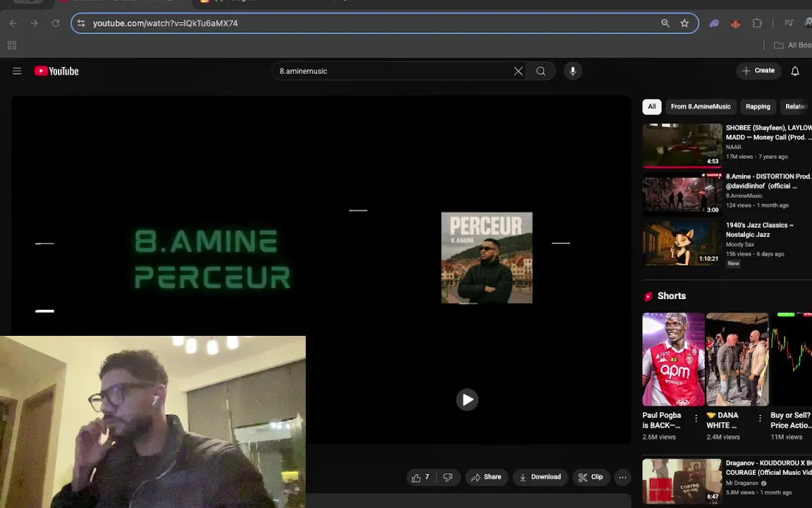Open more actions three-dot menu
The width and height of the screenshot is (812, 508).
pos(622,478)
